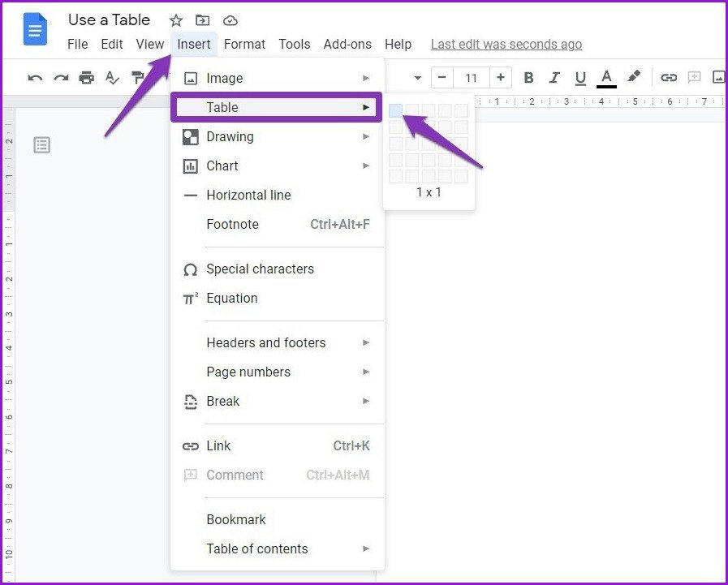Open the Format menu

point(244,44)
